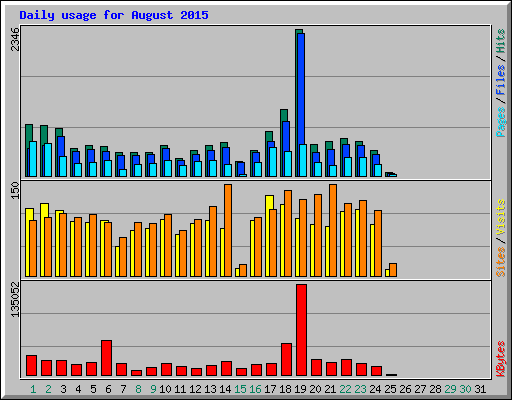Click day 24 on the date axis
The image size is (512, 400).
(x=375, y=389)
